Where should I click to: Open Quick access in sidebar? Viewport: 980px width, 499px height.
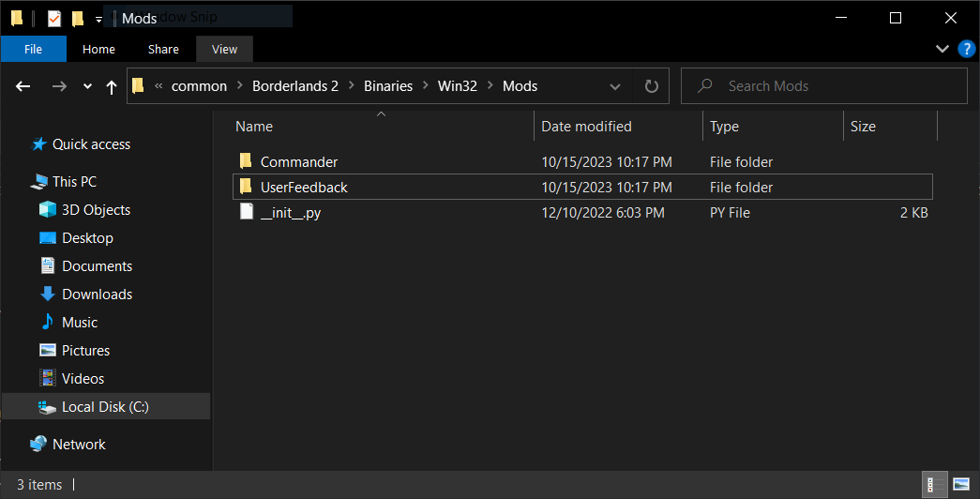click(91, 144)
